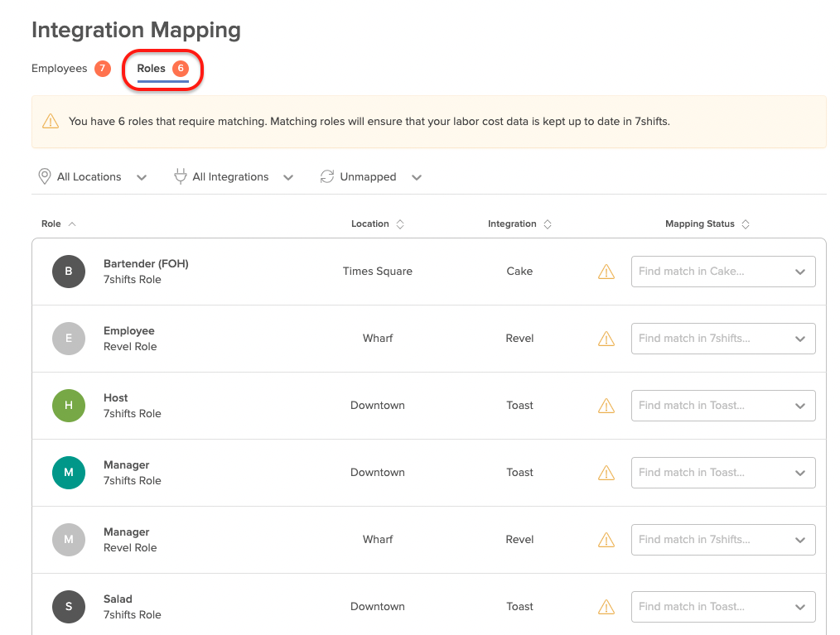
Task: Click the green Host avatar icon
Action: 69,406
